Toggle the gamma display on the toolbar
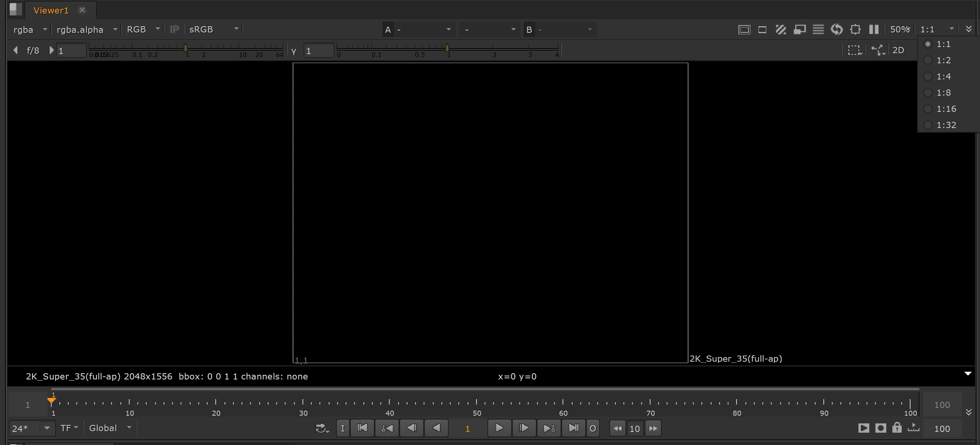Screen dimensions: 980x445 pos(781,29)
